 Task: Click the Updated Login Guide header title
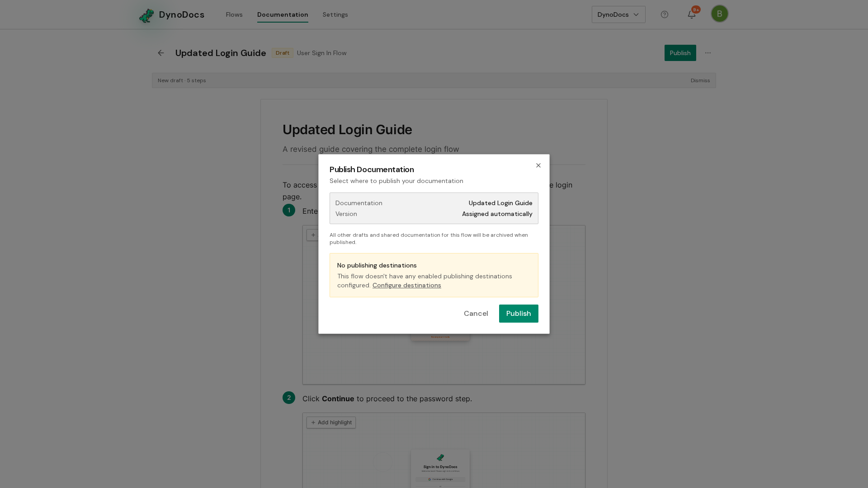tap(221, 53)
